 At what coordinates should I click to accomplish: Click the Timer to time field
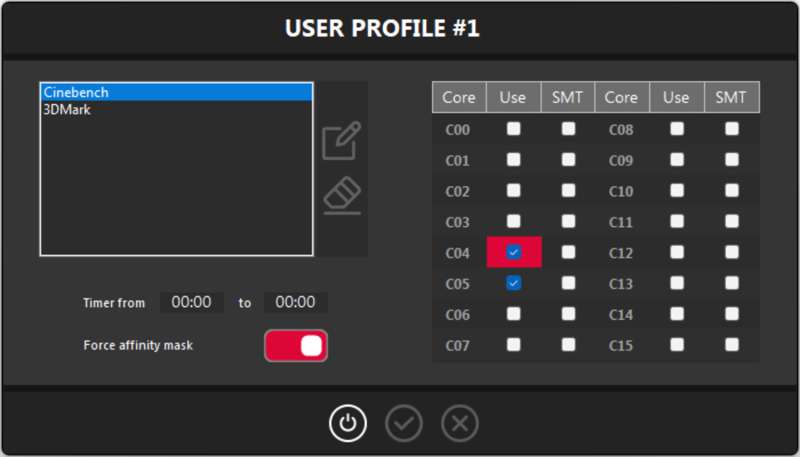pyautogui.click(x=296, y=302)
